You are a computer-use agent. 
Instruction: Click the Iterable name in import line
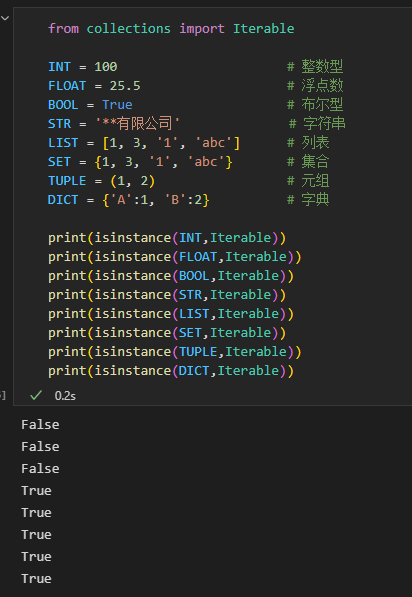263,29
